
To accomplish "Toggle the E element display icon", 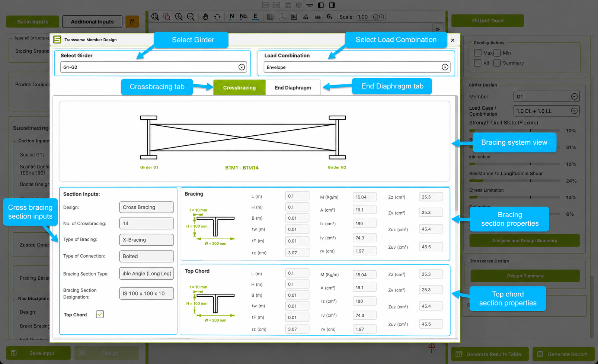I will click(255, 17).
